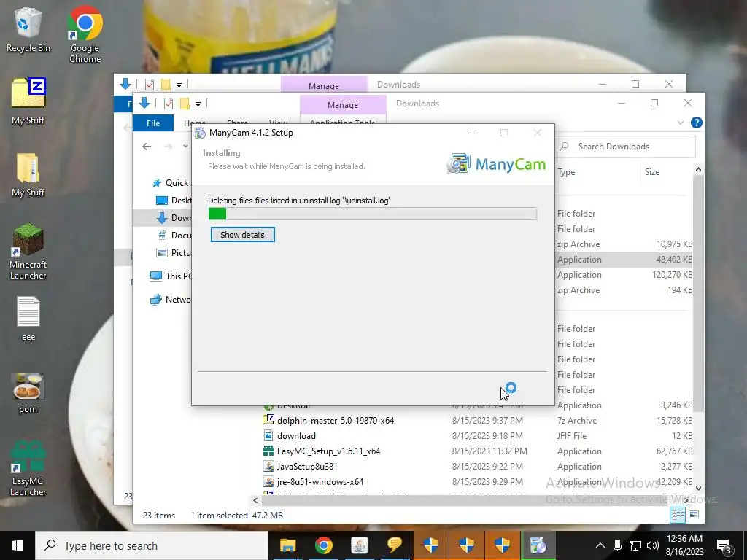Select EasyMC_Setup_v1.6.11_x64 file
The height and width of the screenshot is (560, 747).
click(328, 451)
